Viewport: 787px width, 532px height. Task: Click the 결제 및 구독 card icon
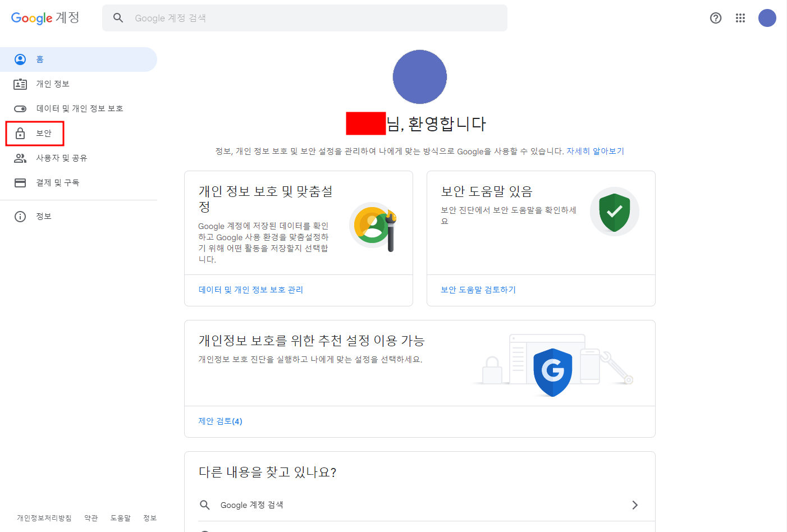coord(20,183)
